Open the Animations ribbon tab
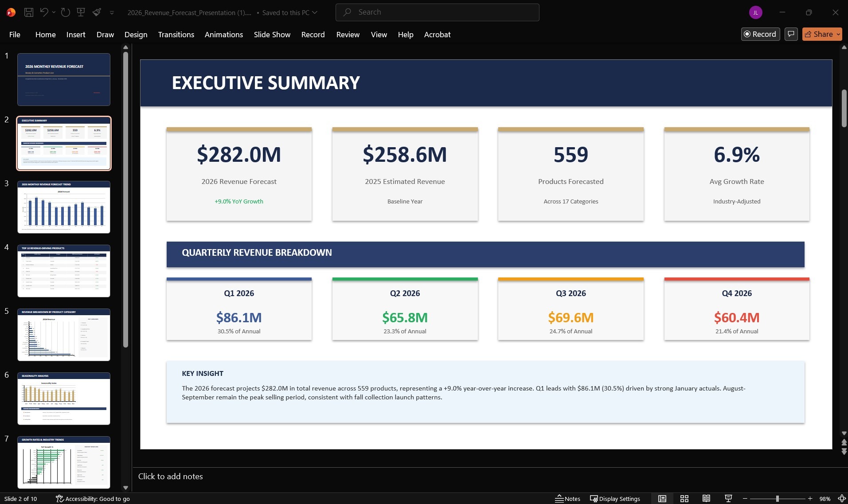Viewport: 848px width, 504px height. [223, 34]
